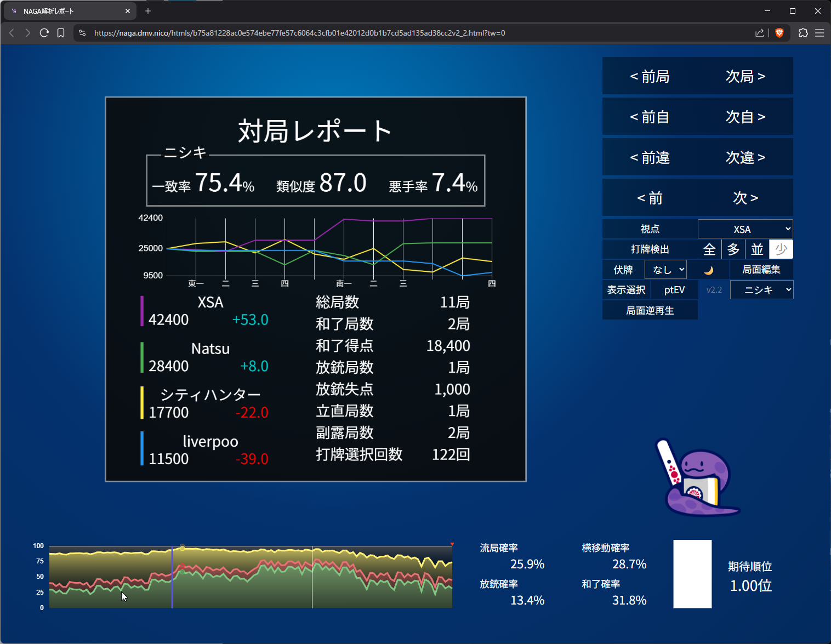
Task: Click the 局面編集 button
Action: pos(761,270)
